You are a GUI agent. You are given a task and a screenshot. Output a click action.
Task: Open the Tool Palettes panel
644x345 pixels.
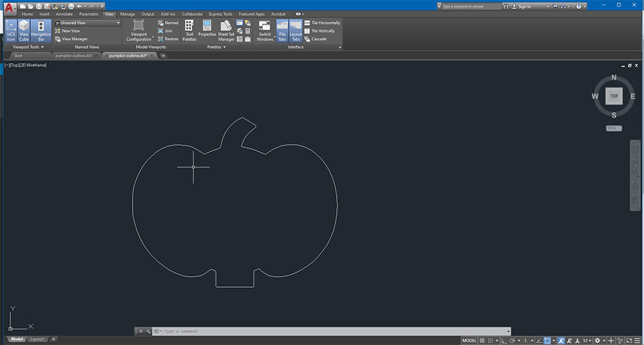point(189,30)
